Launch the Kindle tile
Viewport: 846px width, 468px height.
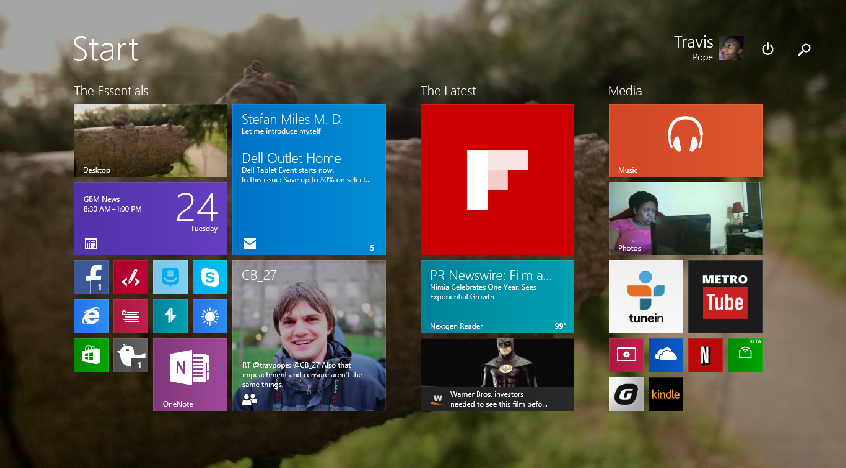tap(666, 394)
